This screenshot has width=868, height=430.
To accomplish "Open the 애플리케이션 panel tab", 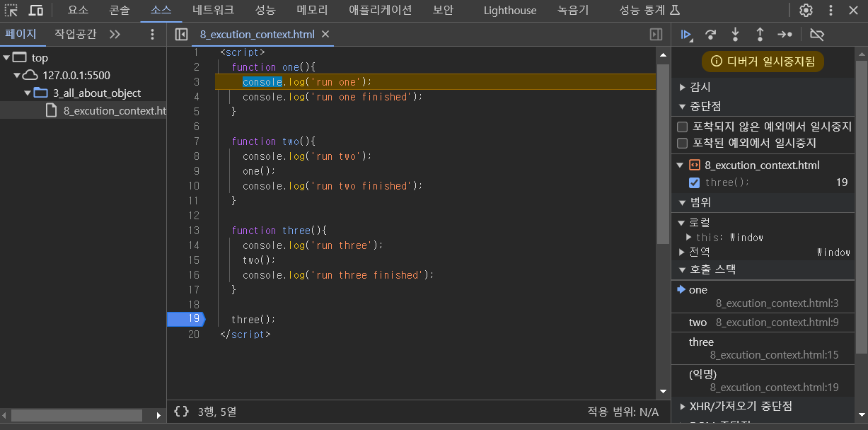I will tap(381, 11).
